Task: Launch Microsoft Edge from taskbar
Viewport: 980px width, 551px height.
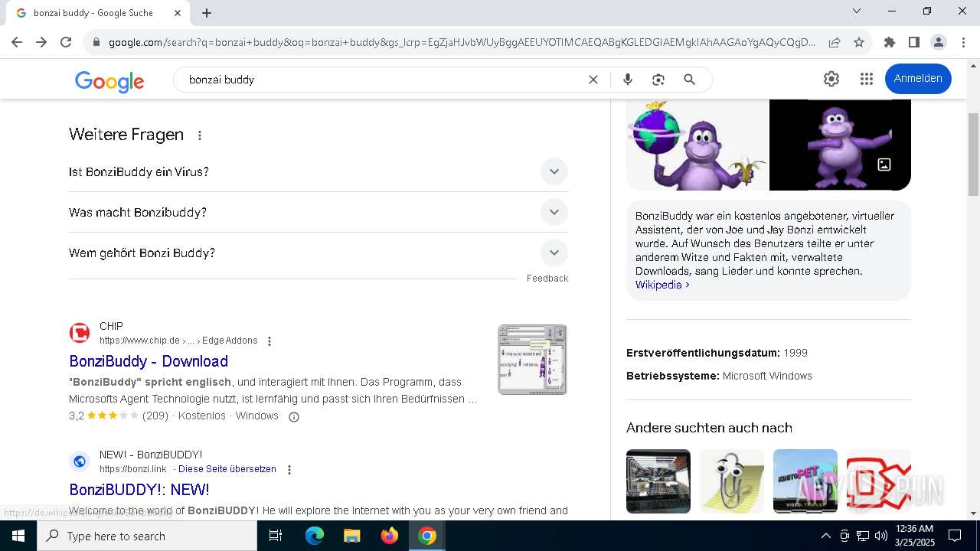Action: [315, 536]
